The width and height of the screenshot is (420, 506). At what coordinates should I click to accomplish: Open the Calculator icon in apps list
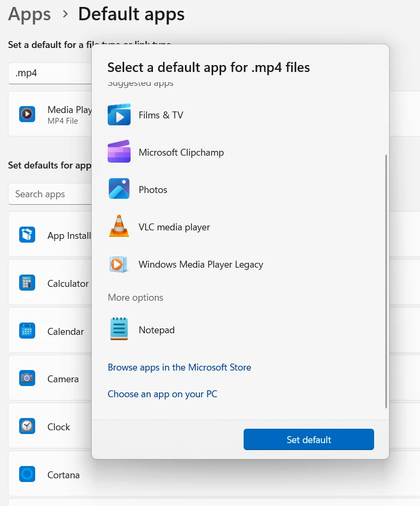pyautogui.click(x=27, y=283)
